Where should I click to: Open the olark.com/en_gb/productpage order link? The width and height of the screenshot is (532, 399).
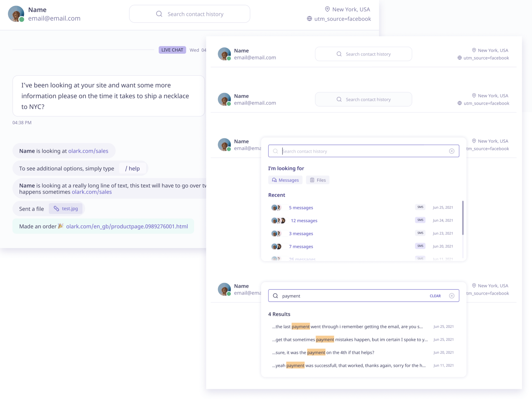coord(127,226)
